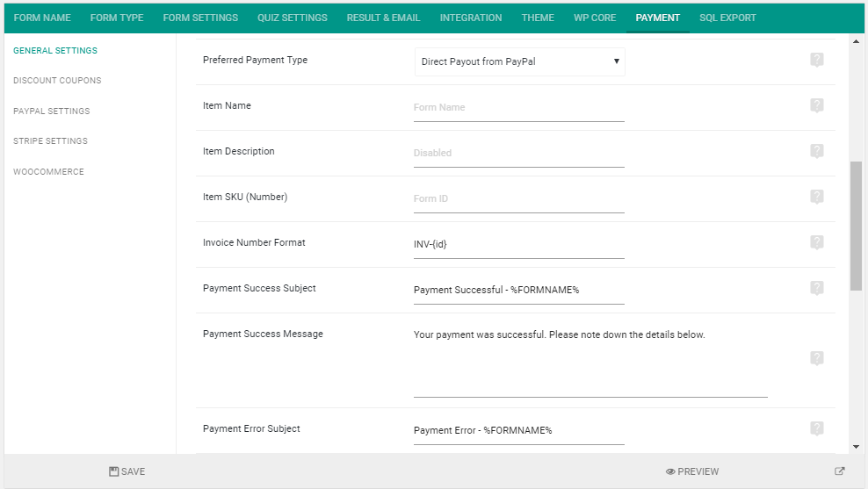Click help icon for Preferred Payment Type
Viewport: 868px width, 489px height.
click(x=816, y=60)
